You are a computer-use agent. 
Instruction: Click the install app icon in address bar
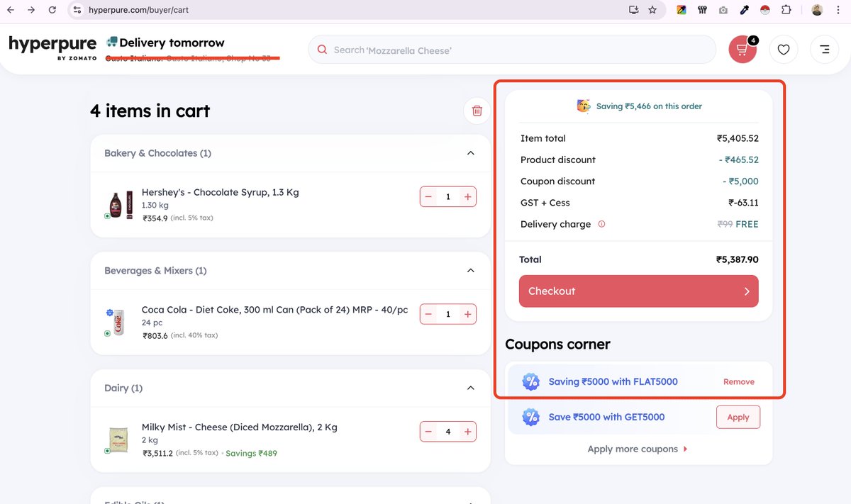pos(633,10)
